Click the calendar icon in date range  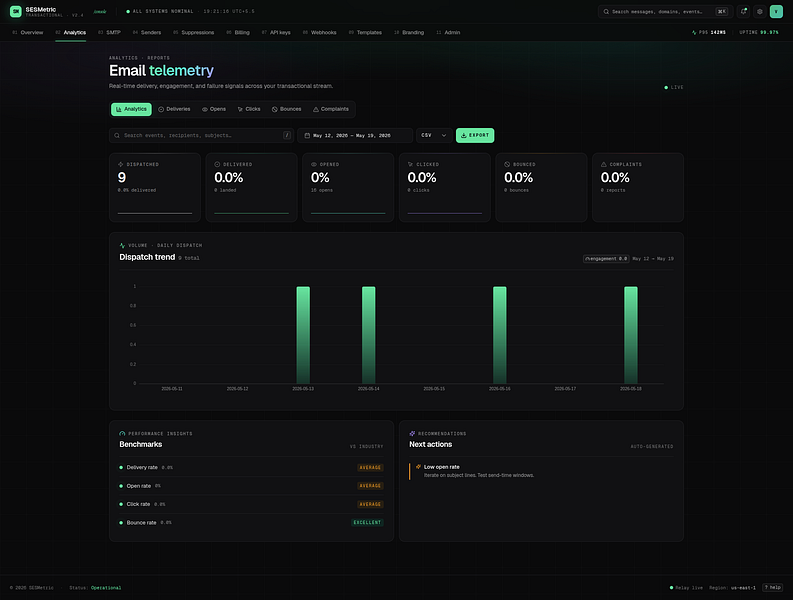307,136
